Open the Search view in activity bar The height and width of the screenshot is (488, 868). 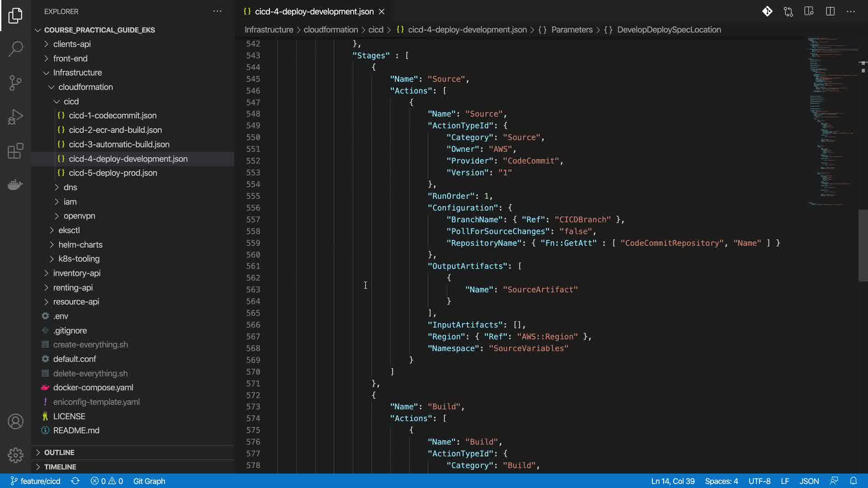[15, 49]
